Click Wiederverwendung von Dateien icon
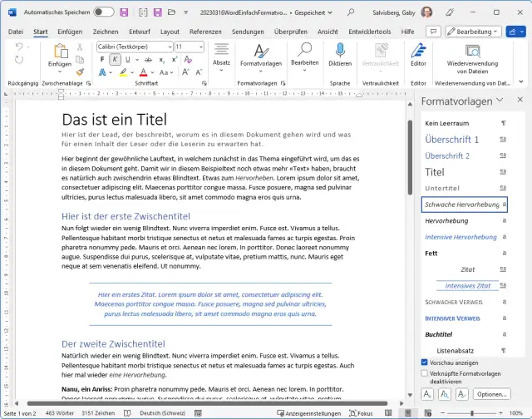The image size is (532, 419). (x=474, y=51)
